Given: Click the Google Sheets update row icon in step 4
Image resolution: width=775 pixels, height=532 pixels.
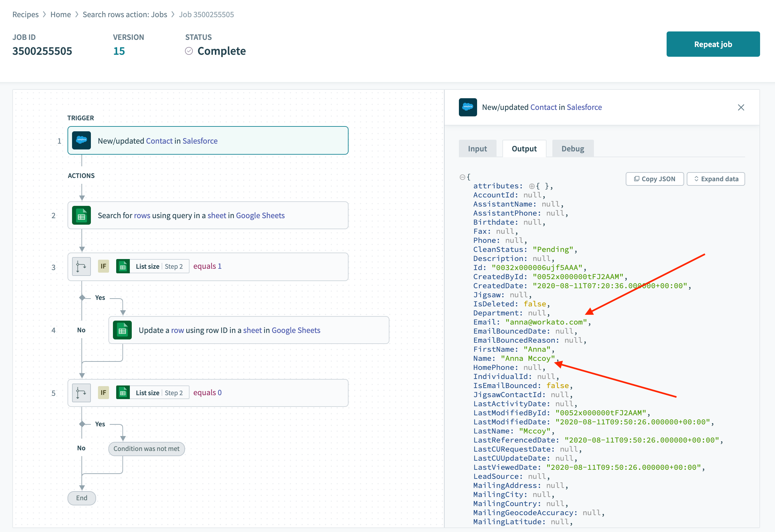Looking at the screenshot, I should (122, 330).
